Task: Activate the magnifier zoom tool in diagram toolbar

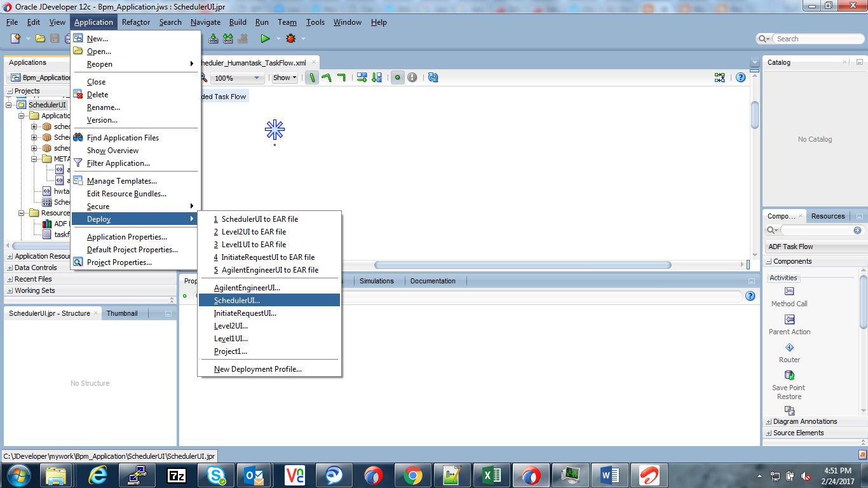Action: click(x=203, y=78)
